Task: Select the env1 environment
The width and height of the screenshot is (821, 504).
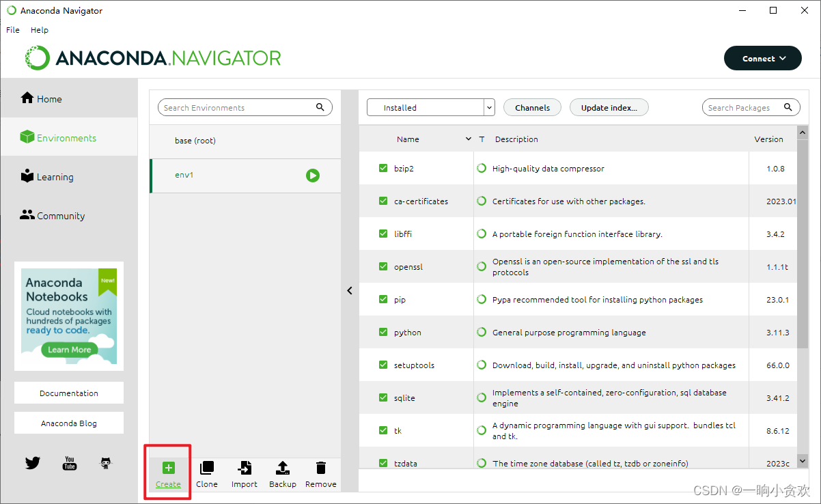Action: (x=245, y=176)
